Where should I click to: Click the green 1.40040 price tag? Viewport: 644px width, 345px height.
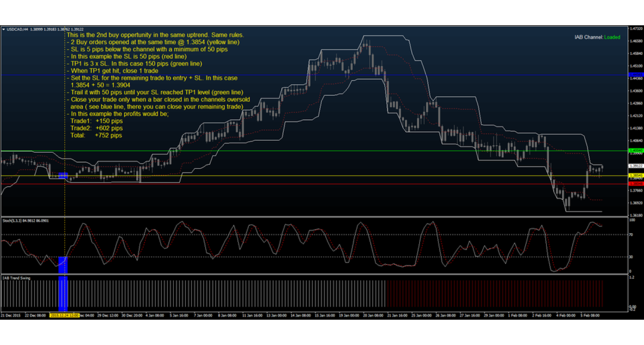(636, 151)
